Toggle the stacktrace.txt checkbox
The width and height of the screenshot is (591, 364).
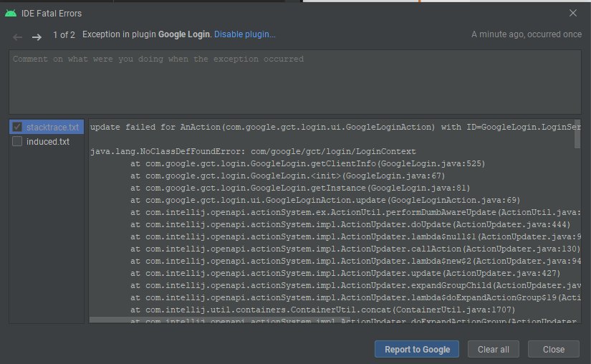coord(17,127)
